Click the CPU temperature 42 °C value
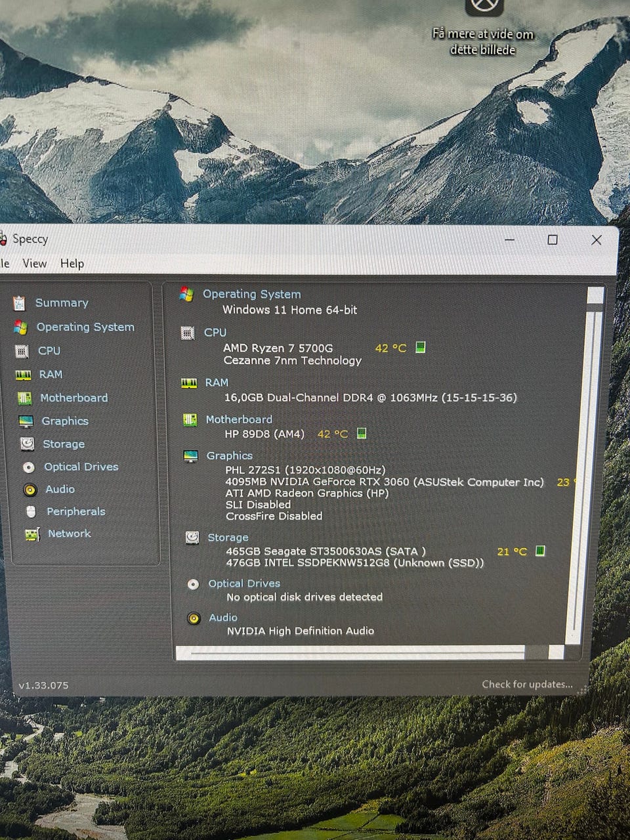The image size is (630, 840). 390,348
